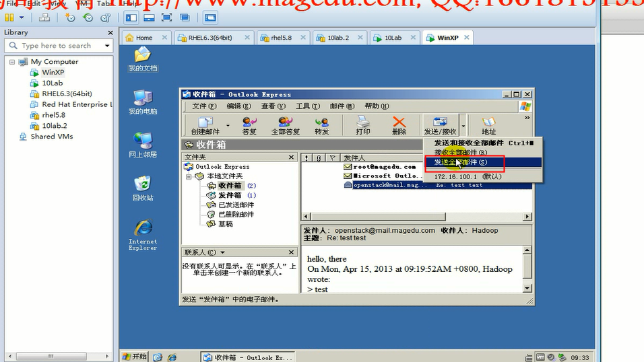Collapse the My Computer tree node
The image size is (644, 362).
pos(12,62)
